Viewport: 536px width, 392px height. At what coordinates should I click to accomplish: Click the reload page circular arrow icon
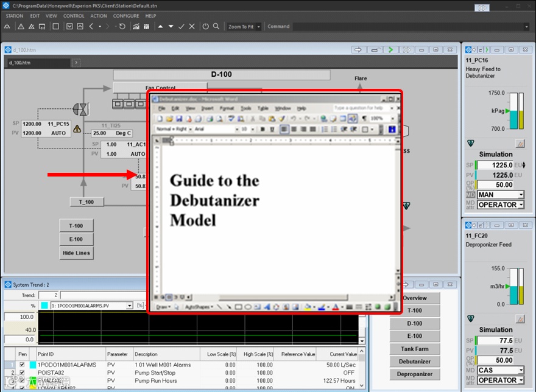122,26
